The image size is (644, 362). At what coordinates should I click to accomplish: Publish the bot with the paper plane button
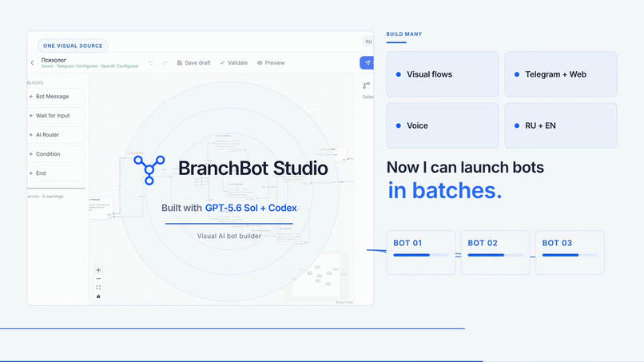pos(367,63)
